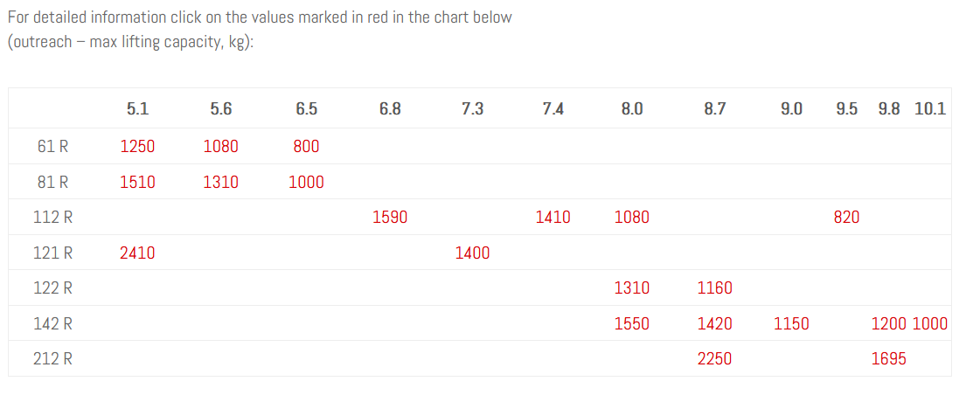Open the 1410 value for 112 R
The image size is (980, 409).
[x=553, y=218]
